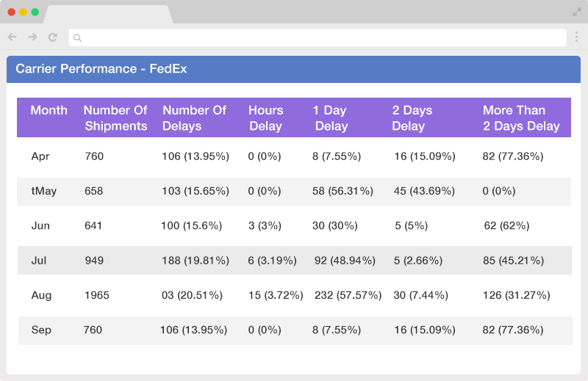Viewport: 588px width, 381px height.
Task: Click hours delay 0 (0%) in Apr row
Action: (x=265, y=156)
